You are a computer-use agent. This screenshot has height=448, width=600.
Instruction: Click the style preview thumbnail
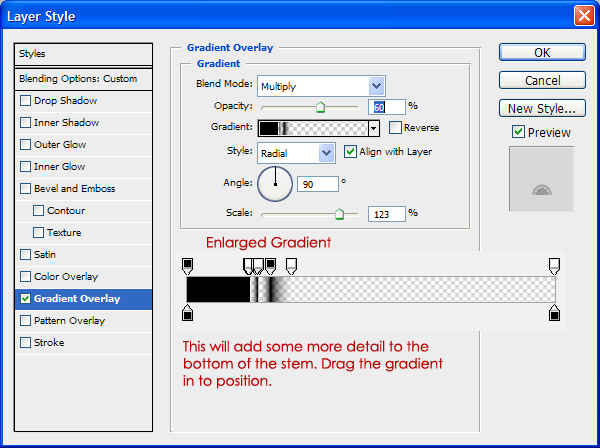[x=541, y=179]
